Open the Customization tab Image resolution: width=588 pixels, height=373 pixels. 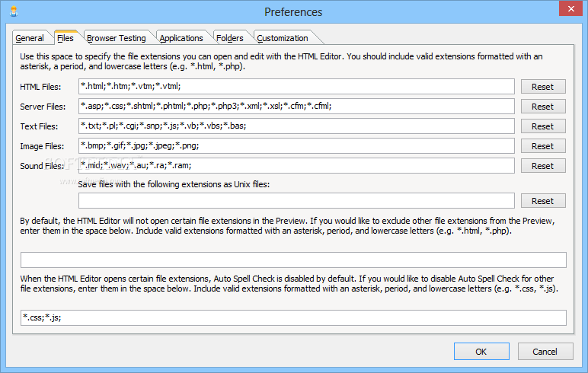click(282, 38)
